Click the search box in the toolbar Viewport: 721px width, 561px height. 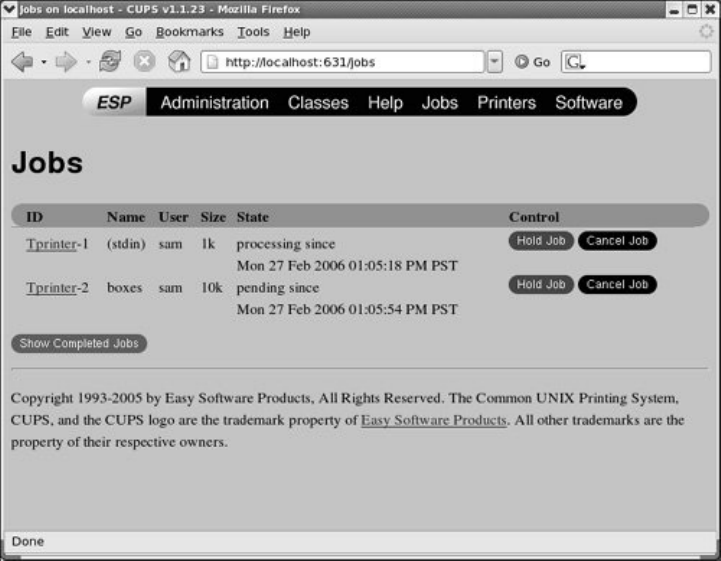(x=636, y=62)
